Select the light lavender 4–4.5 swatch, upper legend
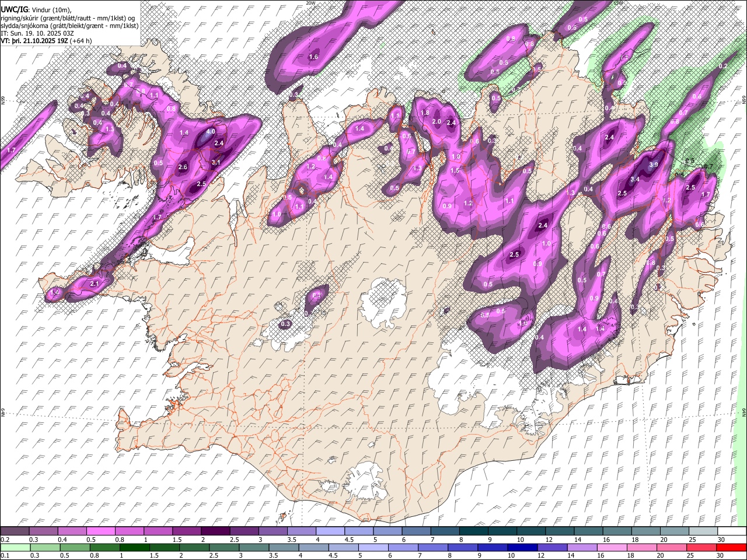 pos(330,531)
